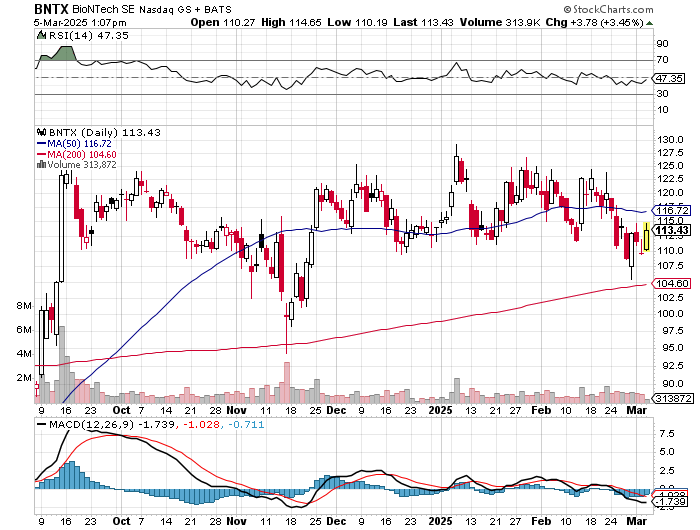Click the 102.5 price axis label
Image resolution: width=700 pixels, height=530 pixels.
coord(670,298)
